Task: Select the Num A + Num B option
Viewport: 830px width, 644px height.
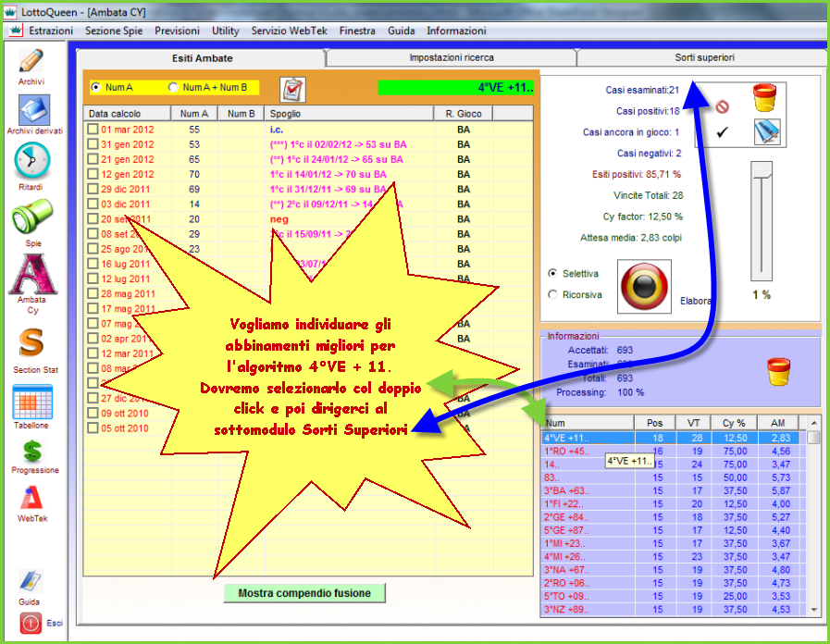Action: click(173, 87)
